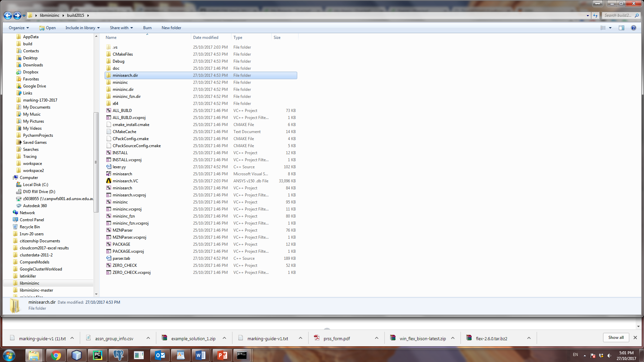Select libminizinc-master in the navigation tree
This screenshot has width=644, height=362.
tap(36, 290)
